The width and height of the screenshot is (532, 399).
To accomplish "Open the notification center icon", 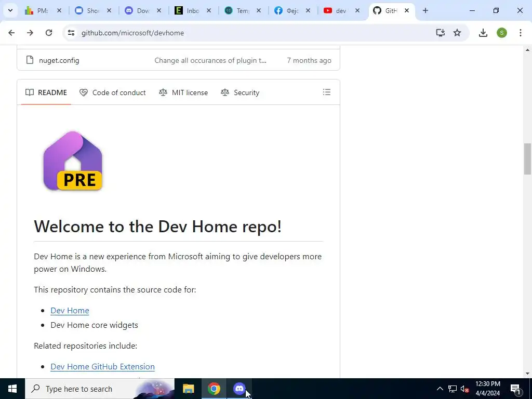I will click(x=515, y=389).
